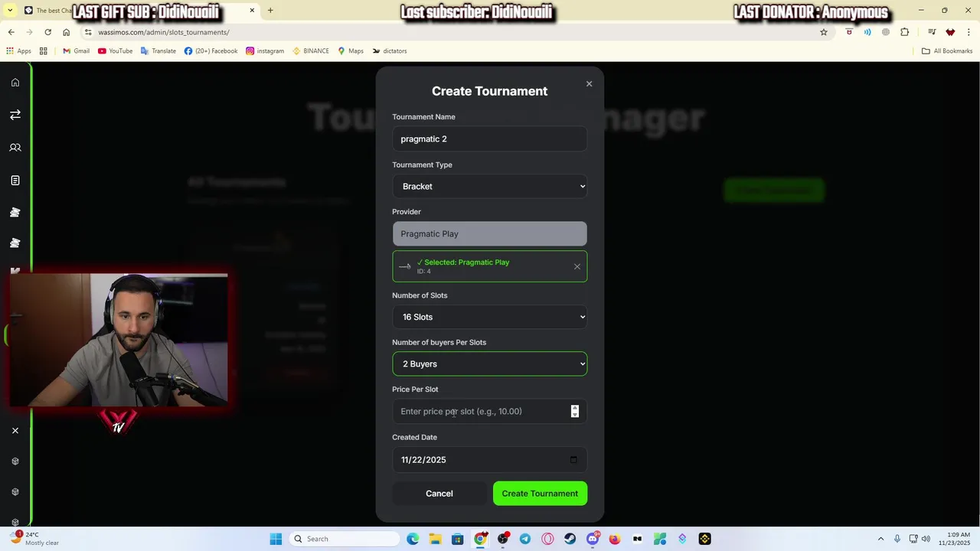Reload the page
The width and height of the screenshot is (980, 551).
click(x=47, y=32)
